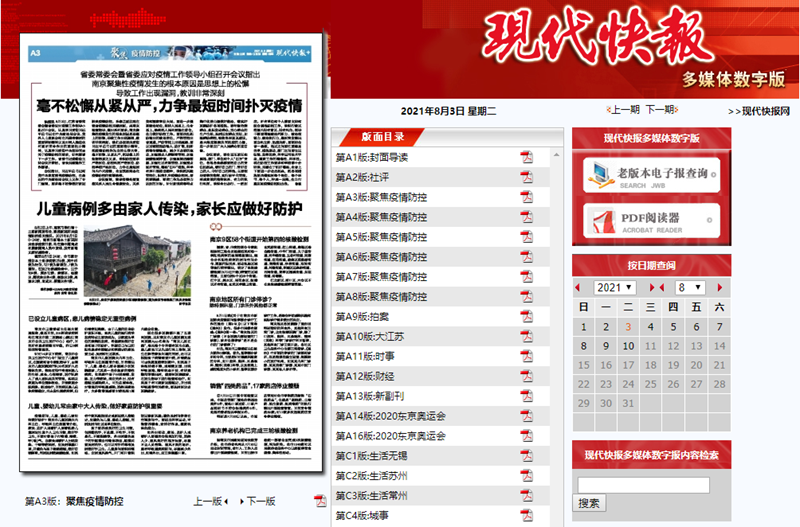Open the year 2021 dropdown

pos(615,288)
